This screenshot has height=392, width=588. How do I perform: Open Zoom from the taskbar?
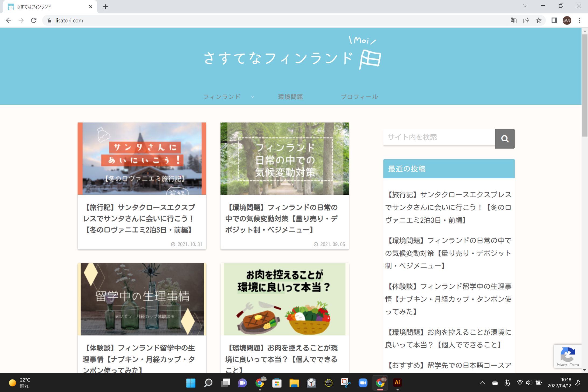[363, 383]
